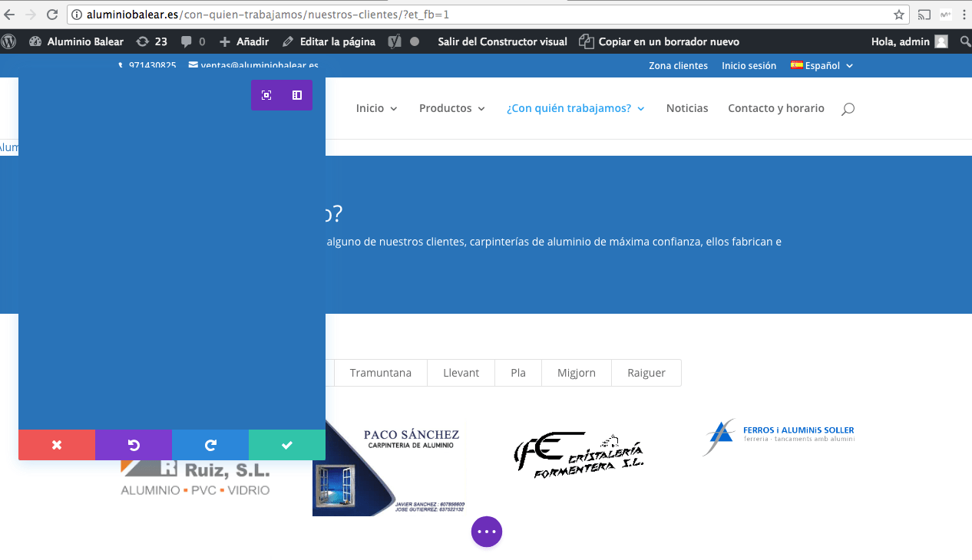Click the cast icon in browser toolbar
The image size is (972, 560).
tap(924, 15)
